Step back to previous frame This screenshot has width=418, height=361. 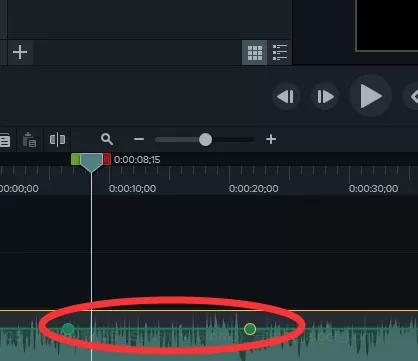pos(286,97)
